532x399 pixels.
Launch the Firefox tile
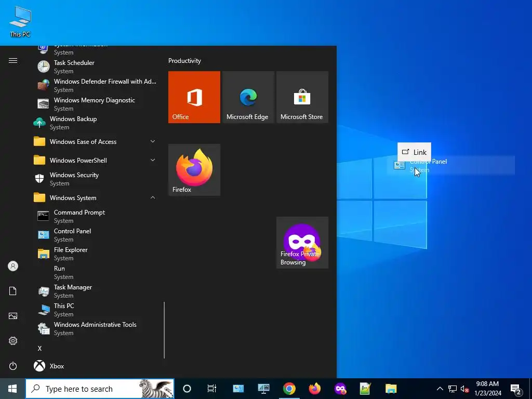coord(194,170)
